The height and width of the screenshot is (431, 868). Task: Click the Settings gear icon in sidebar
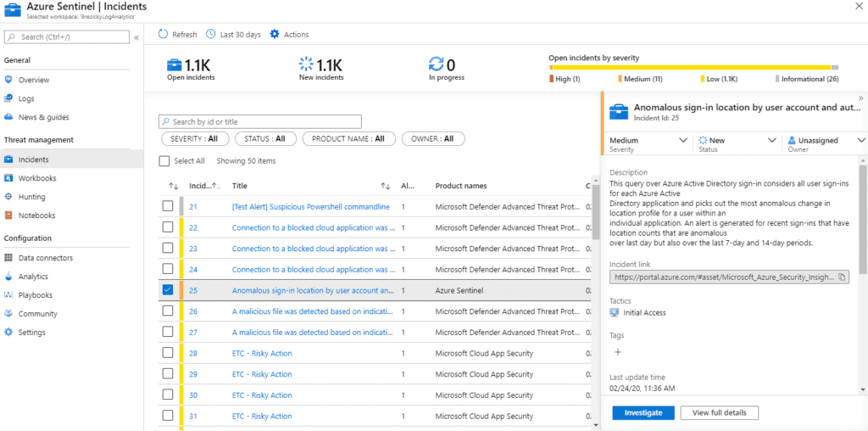pyautogui.click(x=8, y=333)
